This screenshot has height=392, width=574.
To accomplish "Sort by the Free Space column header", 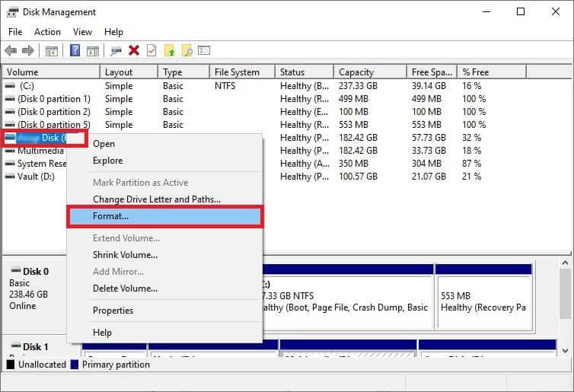I will coord(432,72).
